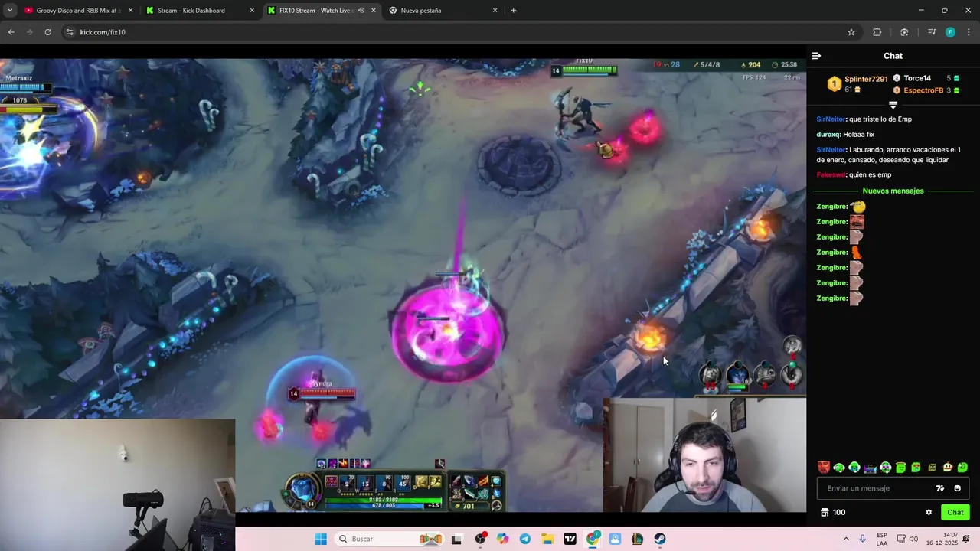The width and height of the screenshot is (980, 551).
Task: Open a new browser tab
Action: 513,11
